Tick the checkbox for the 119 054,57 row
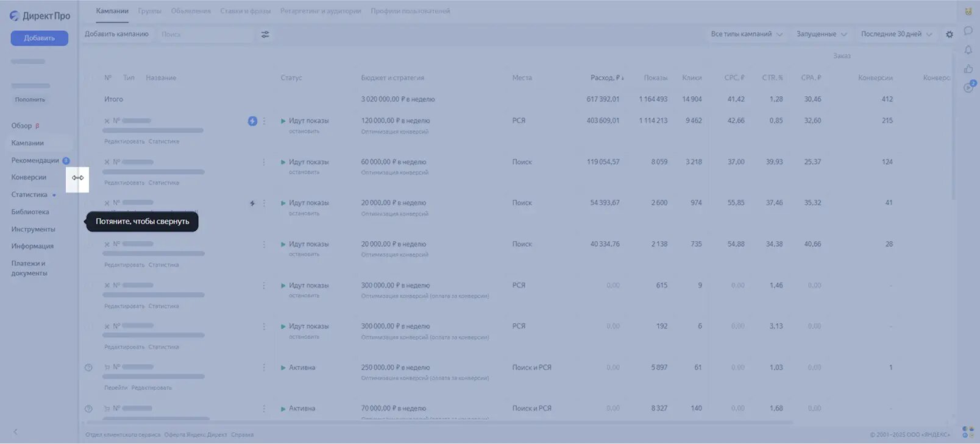980x444 pixels. coord(89,162)
